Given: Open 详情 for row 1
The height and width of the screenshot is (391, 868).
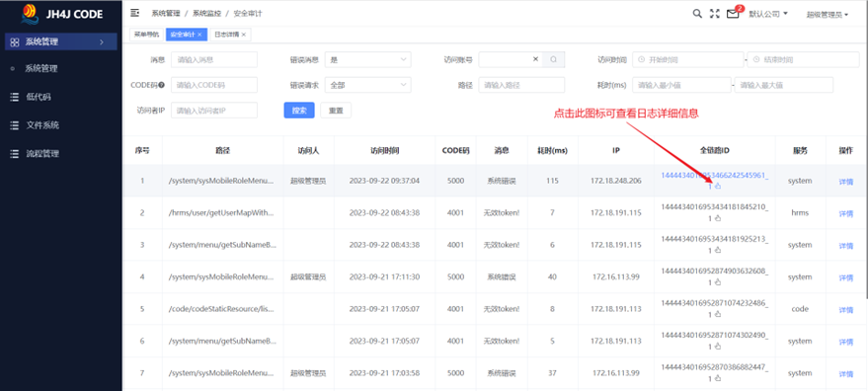Looking at the screenshot, I should point(846,182).
